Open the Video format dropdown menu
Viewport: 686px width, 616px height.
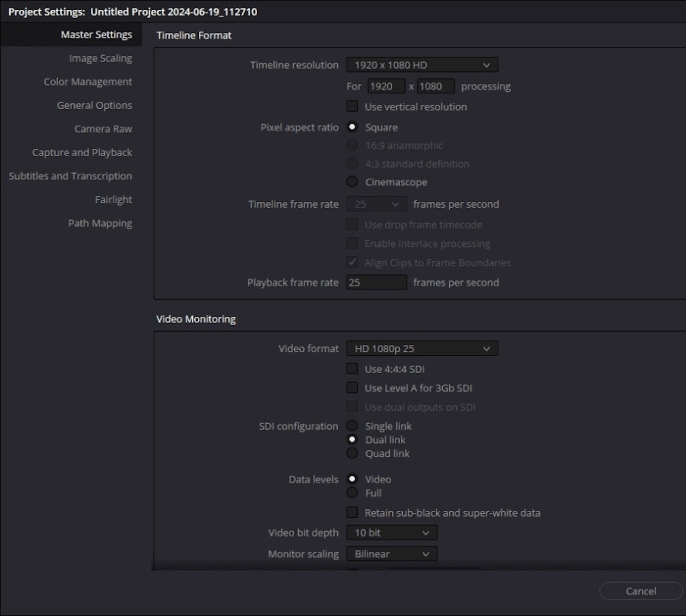click(421, 348)
